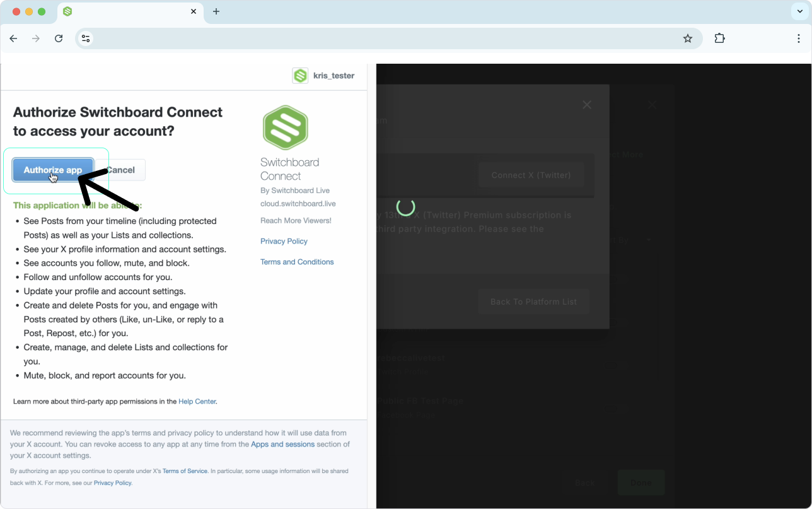Open the browser three-dot menu
812x509 pixels.
pyautogui.click(x=799, y=38)
